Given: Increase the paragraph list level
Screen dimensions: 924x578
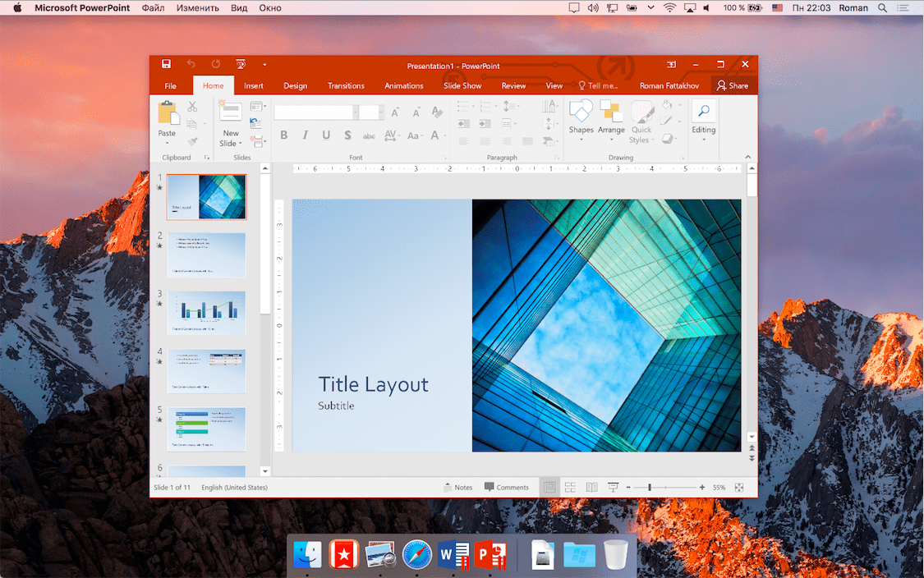Looking at the screenshot, I should (485, 124).
